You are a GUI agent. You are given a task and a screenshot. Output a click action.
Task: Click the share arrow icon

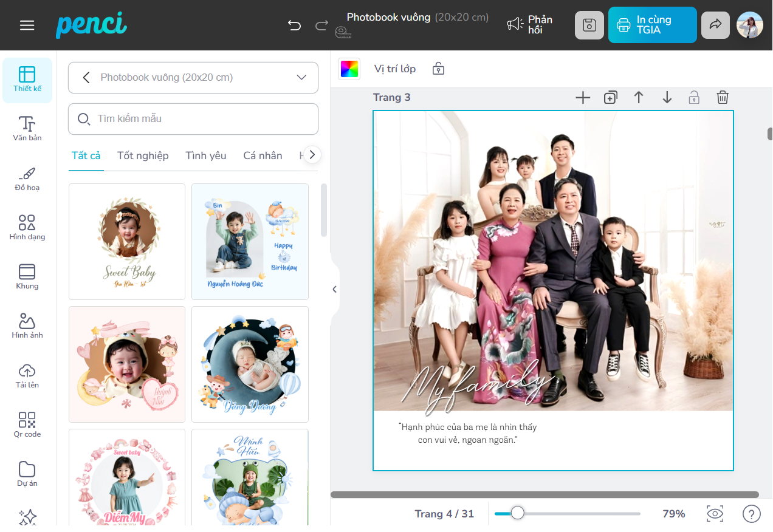click(x=715, y=25)
